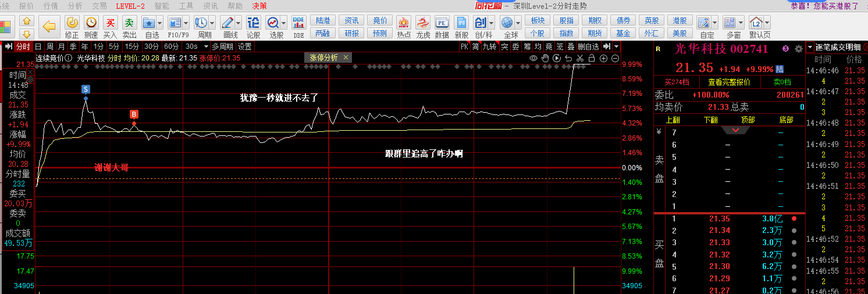Expand the 自选 dropdown arrow
Screen dimensions: 868x294
tap(160, 23)
